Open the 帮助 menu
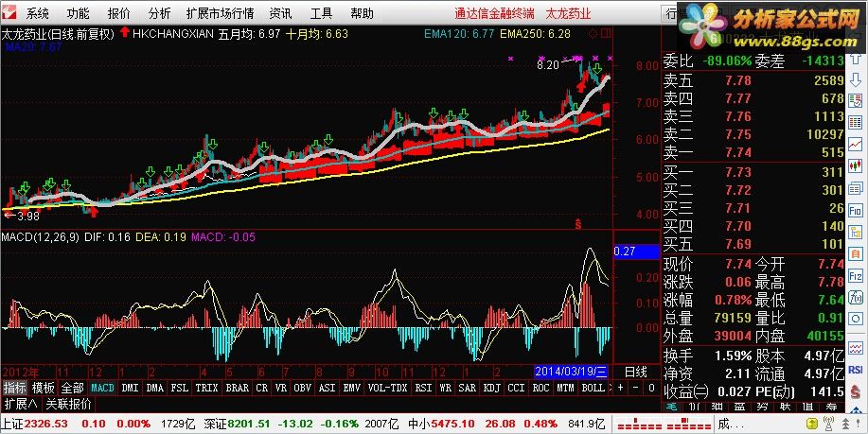This screenshot has height=434, width=868. point(362,13)
